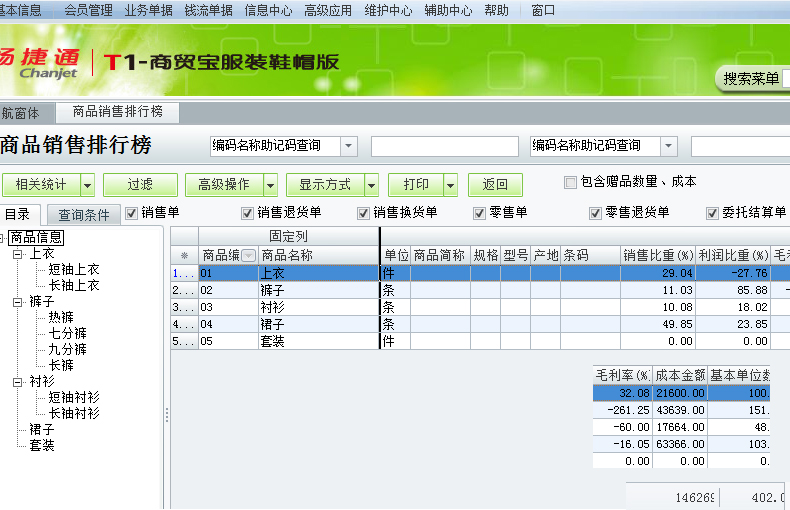
Task: Select 热裤 in the tree
Action: (61, 317)
